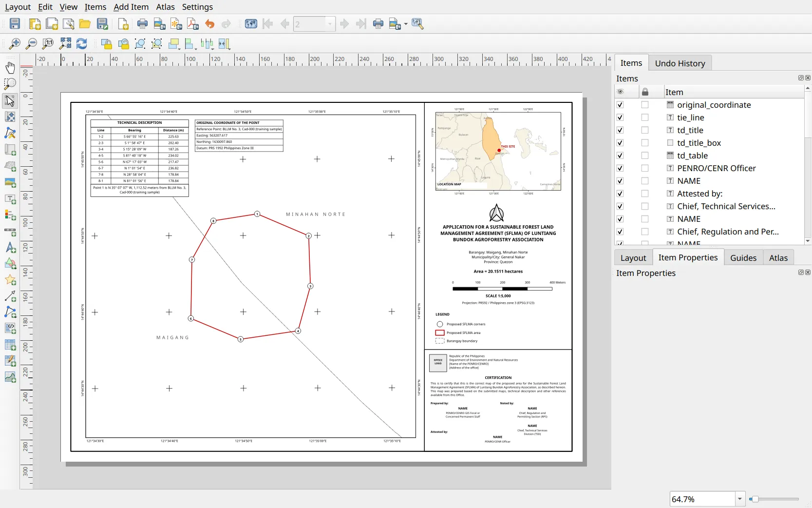Viewport: 812px width, 508px height.
Task: Activate the Zoom magnifier tool in left toolbar
Action: [10, 84]
